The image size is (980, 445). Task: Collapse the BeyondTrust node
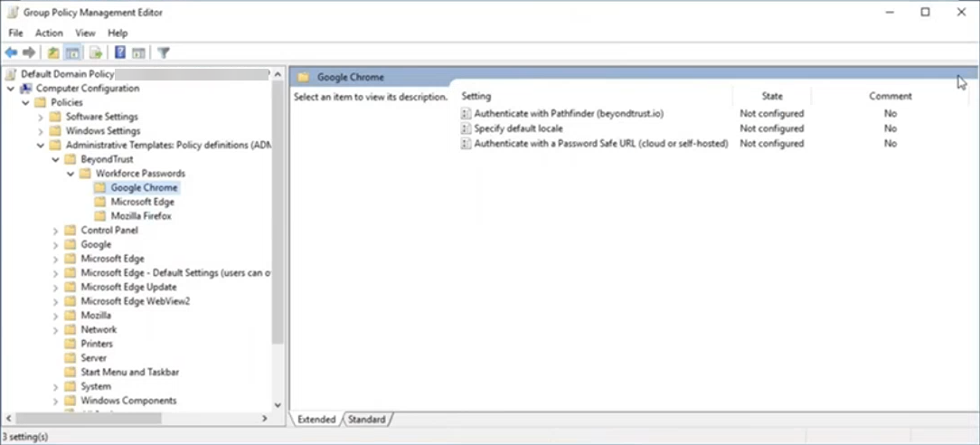tap(56, 159)
